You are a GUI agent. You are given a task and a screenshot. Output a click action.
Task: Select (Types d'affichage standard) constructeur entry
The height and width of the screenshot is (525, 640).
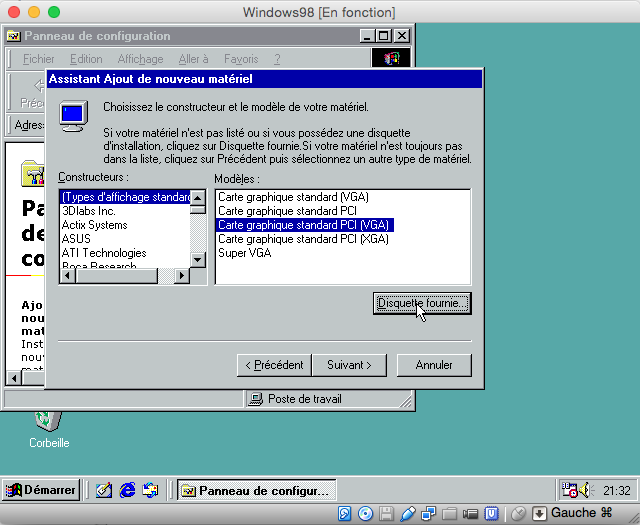pos(125,197)
